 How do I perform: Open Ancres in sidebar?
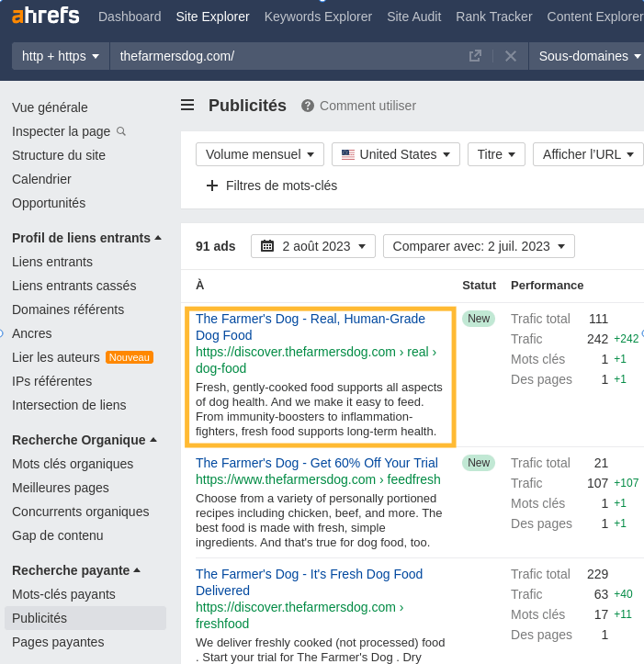point(32,333)
